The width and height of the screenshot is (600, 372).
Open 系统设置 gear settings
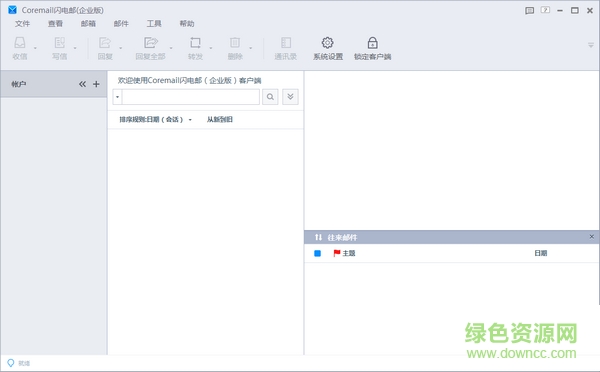[x=328, y=48]
